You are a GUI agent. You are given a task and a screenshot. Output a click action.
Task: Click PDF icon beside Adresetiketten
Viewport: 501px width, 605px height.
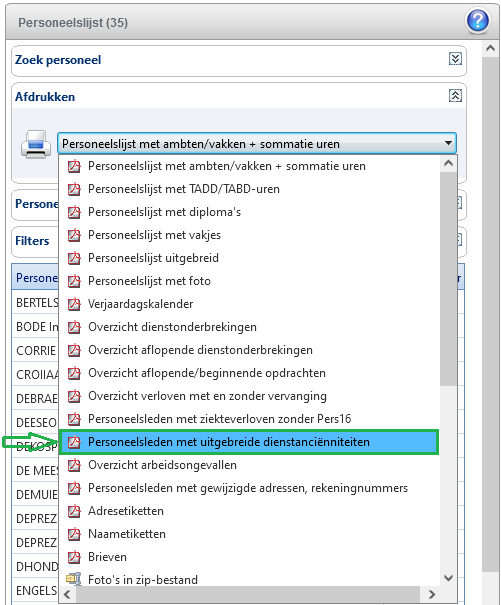pyautogui.click(x=74, y=511)
